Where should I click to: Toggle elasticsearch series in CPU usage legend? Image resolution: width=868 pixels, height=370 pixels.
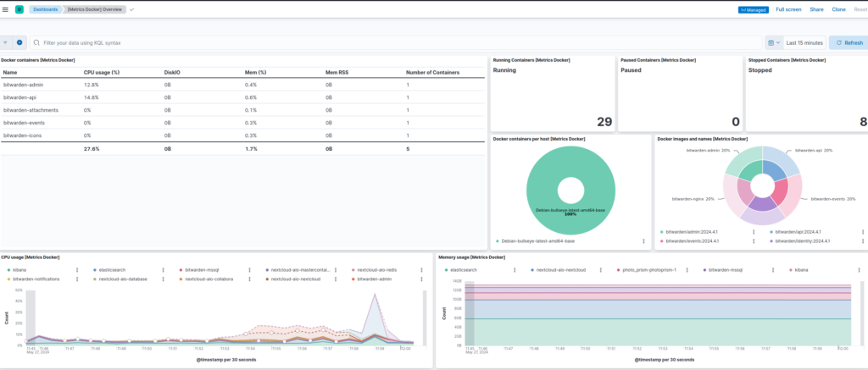(x=113, y=269)
